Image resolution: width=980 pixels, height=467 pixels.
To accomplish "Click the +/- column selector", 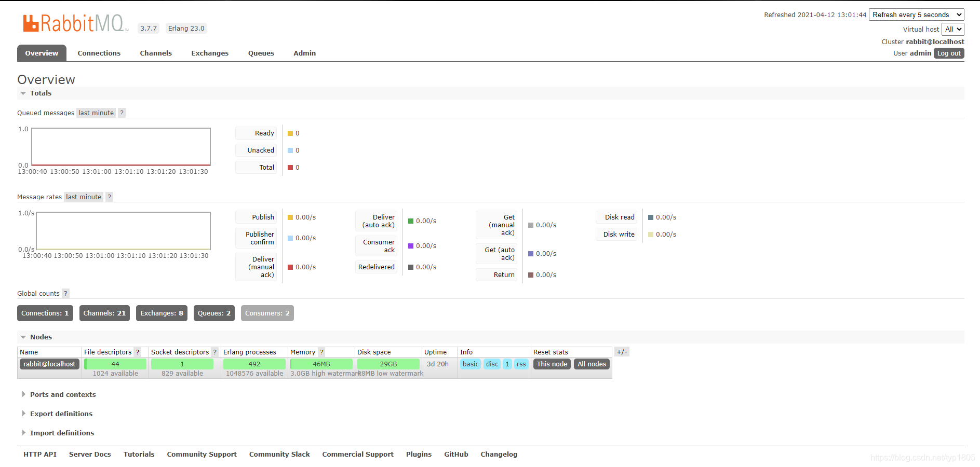I will pyautogui.click(x=622, y=352).
